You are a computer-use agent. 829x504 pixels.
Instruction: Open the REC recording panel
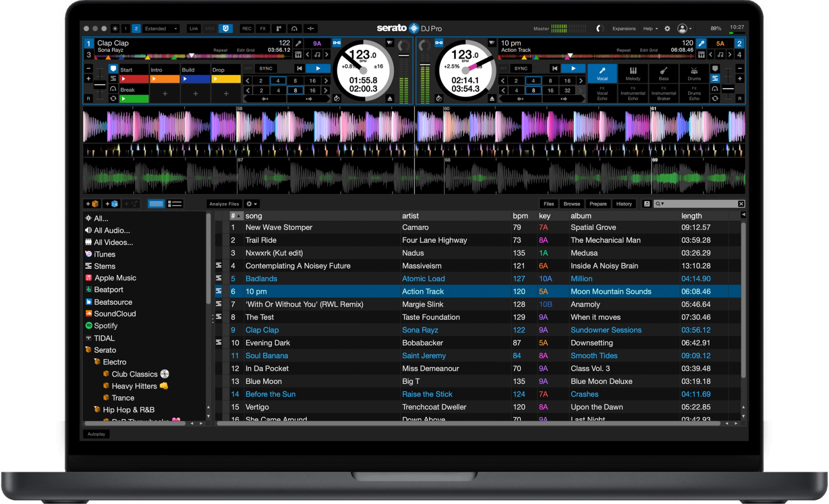tap(247, 28)
